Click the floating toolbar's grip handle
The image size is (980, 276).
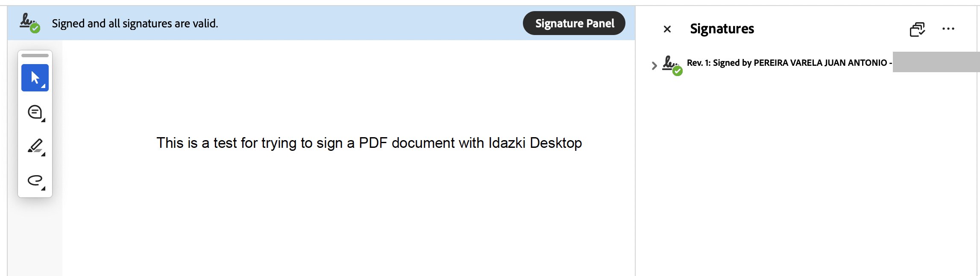35,56
